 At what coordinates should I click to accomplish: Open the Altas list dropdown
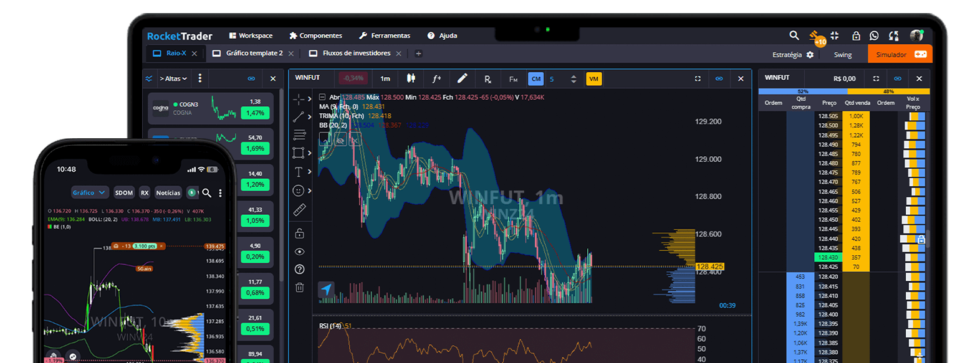(173, 78)
